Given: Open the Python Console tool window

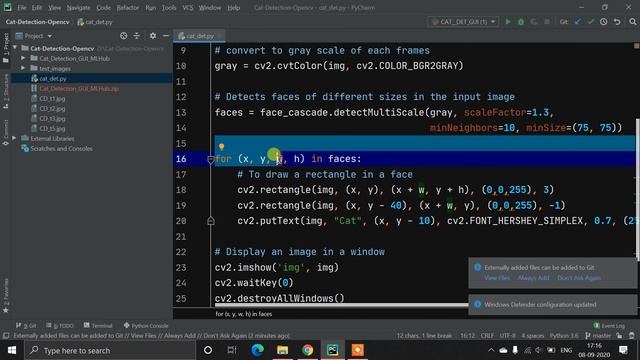Looking at the screenshot, I should [146, 326].
